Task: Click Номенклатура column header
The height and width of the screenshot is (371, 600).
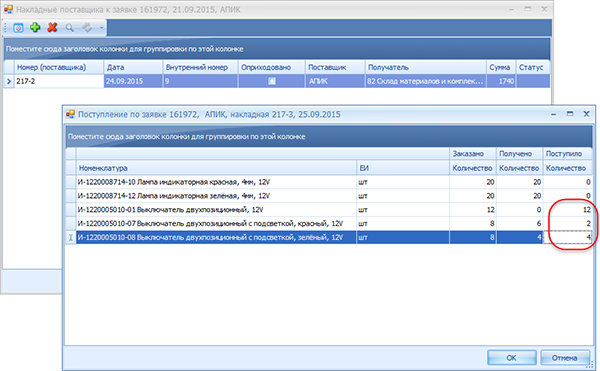Action: click(x=216, y=168)
